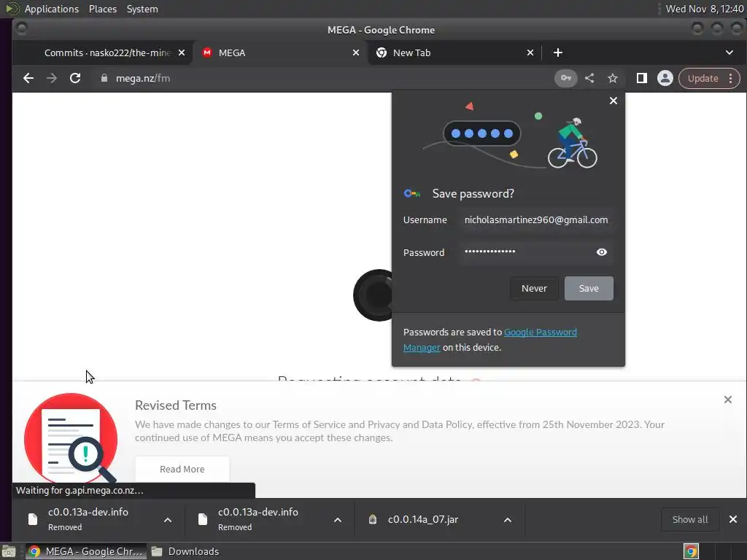Image resolution: width=747 pixels, height=560 pixels.
Task: Click the Chrome tray icon in bottom panel
Action: click(691, 551)
